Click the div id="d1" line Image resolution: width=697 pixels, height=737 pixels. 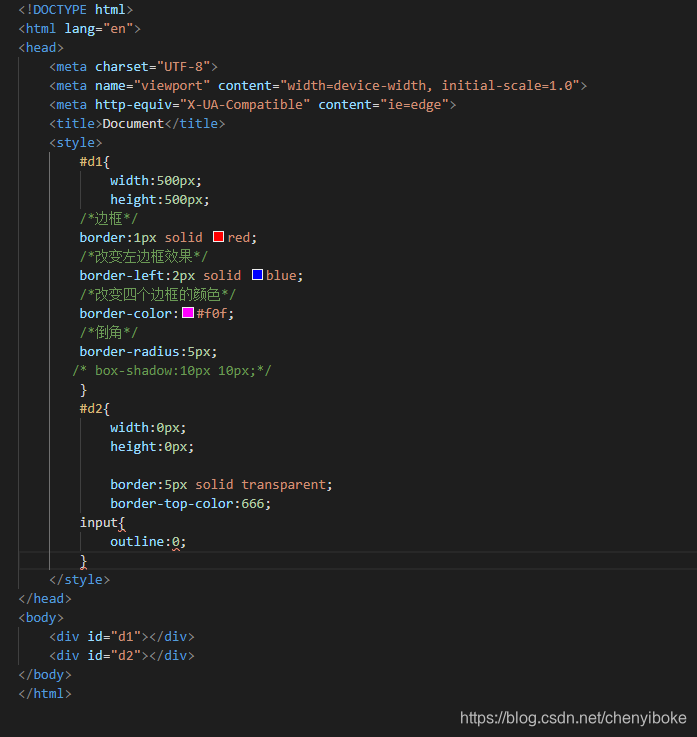pyautogui.click(x=122, y=636)
